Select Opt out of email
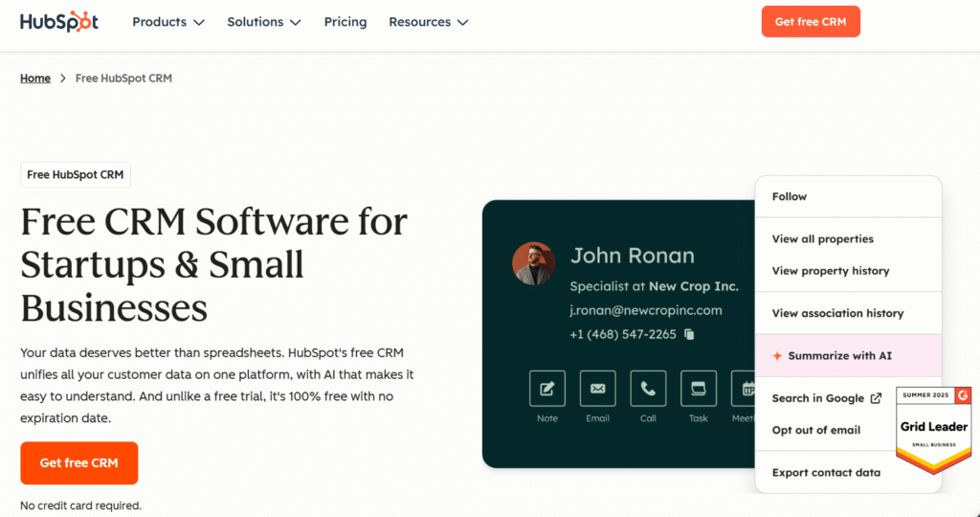 (815, 430)
